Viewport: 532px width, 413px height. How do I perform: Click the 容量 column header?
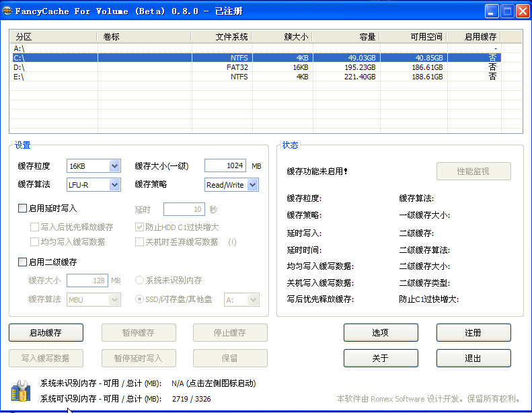pyautogui.click(x=346, y=36)
